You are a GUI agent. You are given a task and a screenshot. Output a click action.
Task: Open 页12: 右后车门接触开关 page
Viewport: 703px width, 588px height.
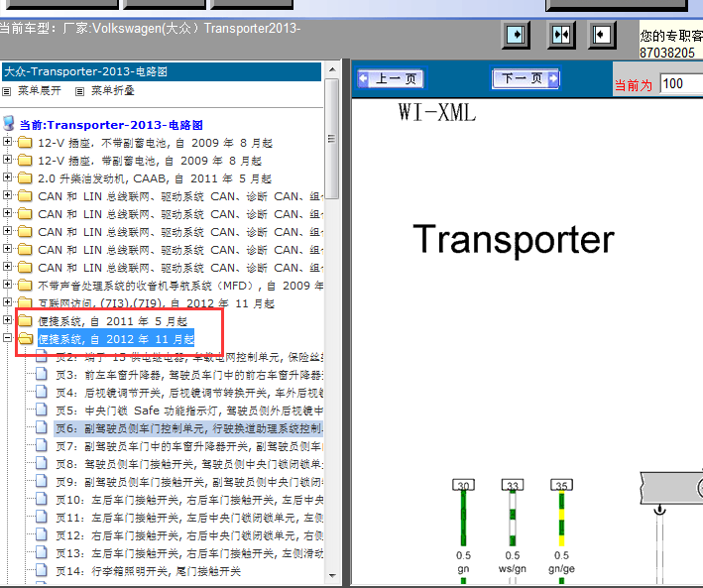coord(189,536)
